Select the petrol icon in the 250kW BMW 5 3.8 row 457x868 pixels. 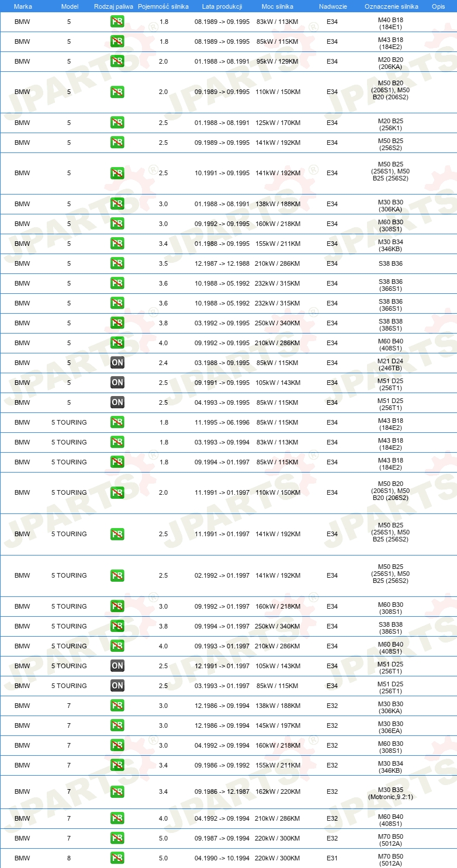[x=117, y=323]
